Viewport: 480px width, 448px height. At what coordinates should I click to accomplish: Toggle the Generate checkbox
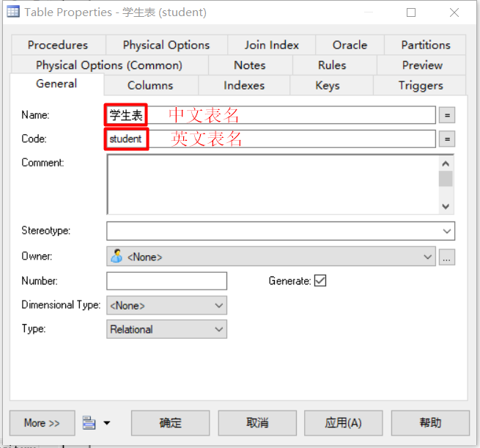pyautogui.click(x=320, y=281)
